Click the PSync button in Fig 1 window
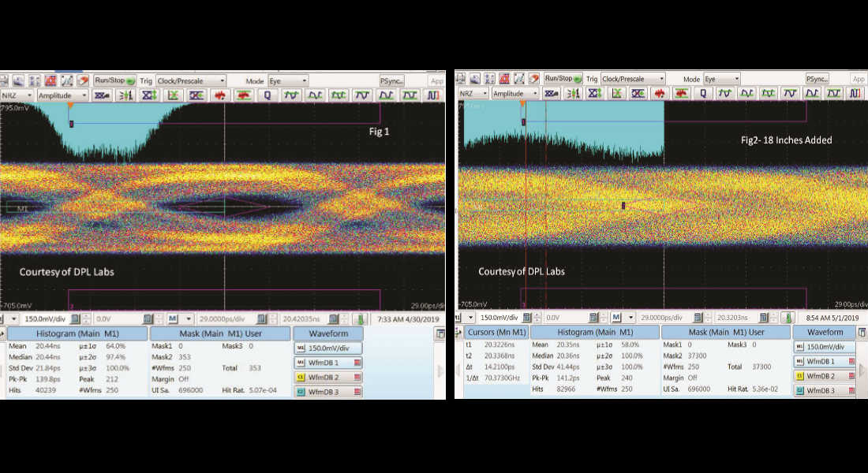Image resolution: width=868 pixels, height=473 pixels. (x=392, y=80)
